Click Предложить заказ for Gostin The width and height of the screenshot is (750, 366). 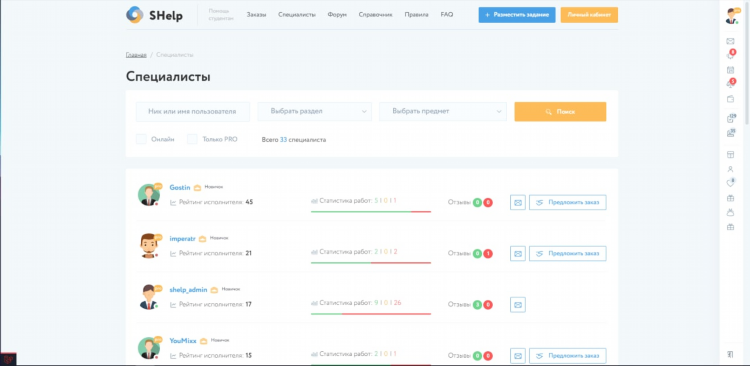click(x=568, y=202)
